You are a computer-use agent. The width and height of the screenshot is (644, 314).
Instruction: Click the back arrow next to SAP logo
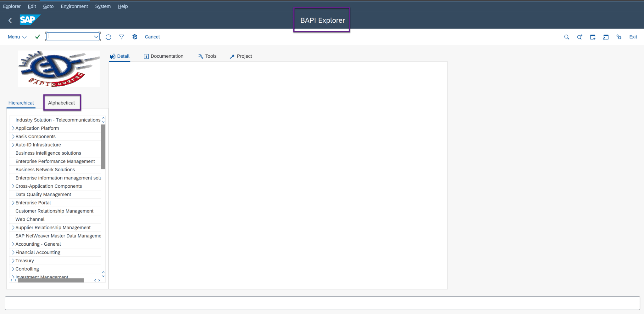[10, 20]
